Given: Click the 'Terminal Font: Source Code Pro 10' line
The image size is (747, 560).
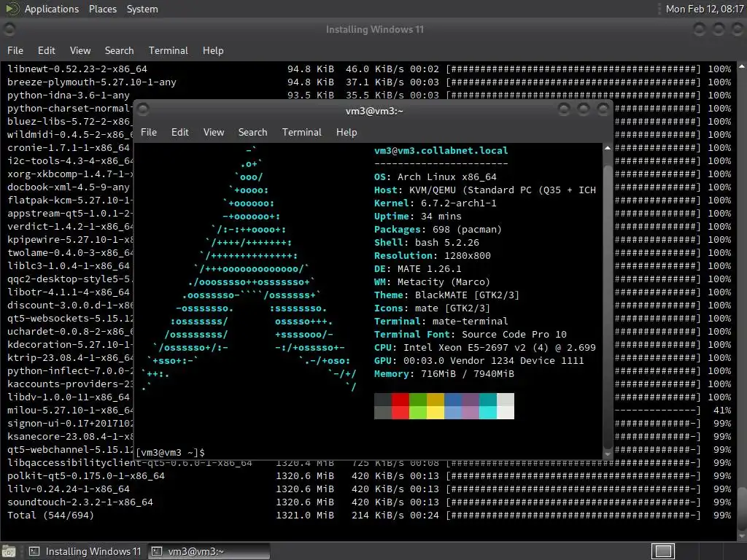Looking at the screenshot, I should pyautogui.click(x=471, y=334).
